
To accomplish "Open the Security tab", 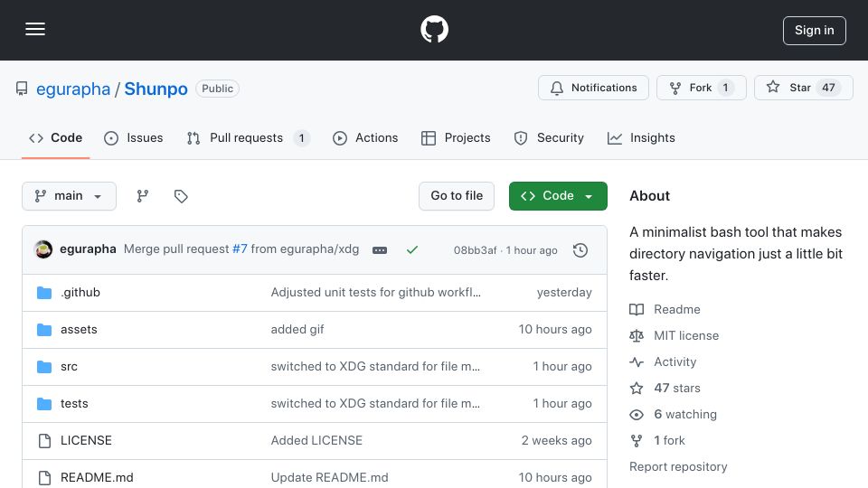I will coord(549,137).
